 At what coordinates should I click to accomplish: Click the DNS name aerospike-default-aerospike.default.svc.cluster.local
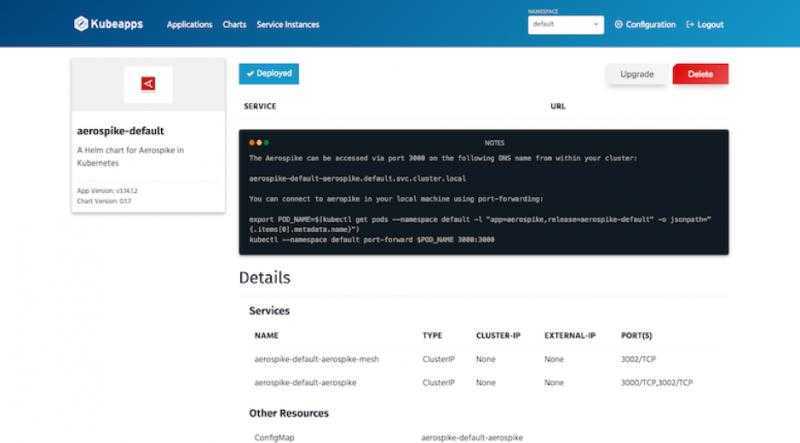click(x=357, y=179)
